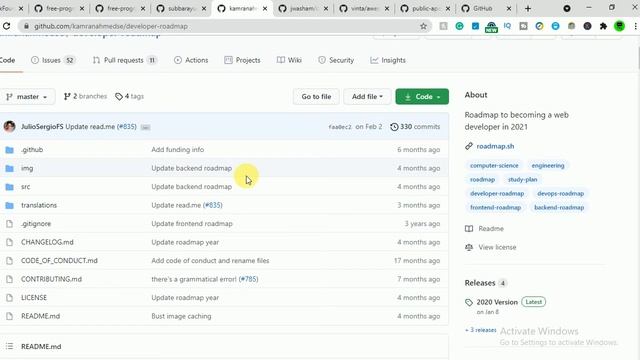Open the Actions tab
This screenshot has height=360, width=640.
[x=191, y=60]
